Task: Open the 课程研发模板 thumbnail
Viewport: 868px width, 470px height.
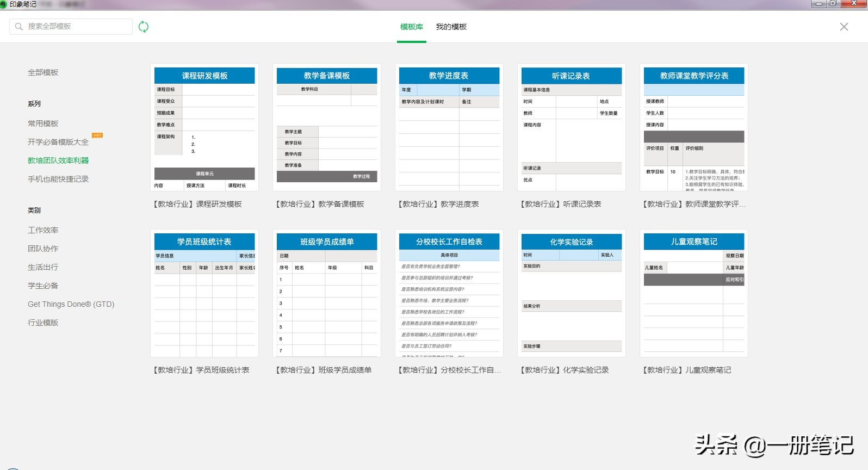Action: coord(204,127)
